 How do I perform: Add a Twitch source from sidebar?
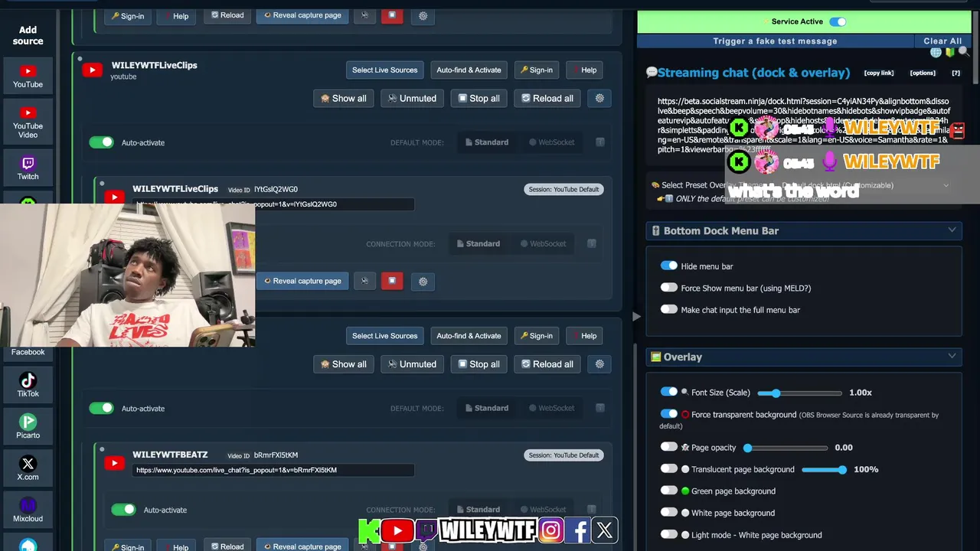coord(28,168)
